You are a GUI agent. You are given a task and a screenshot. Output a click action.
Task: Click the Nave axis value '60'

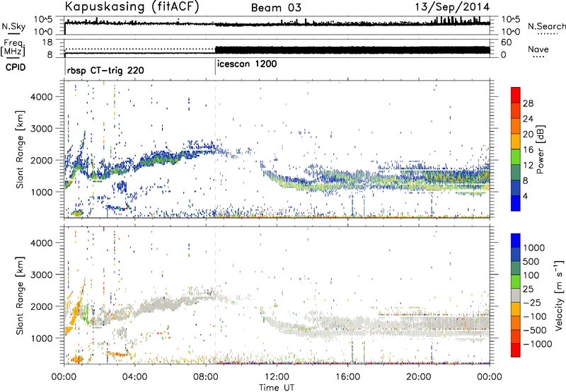(x=506, y=42)
